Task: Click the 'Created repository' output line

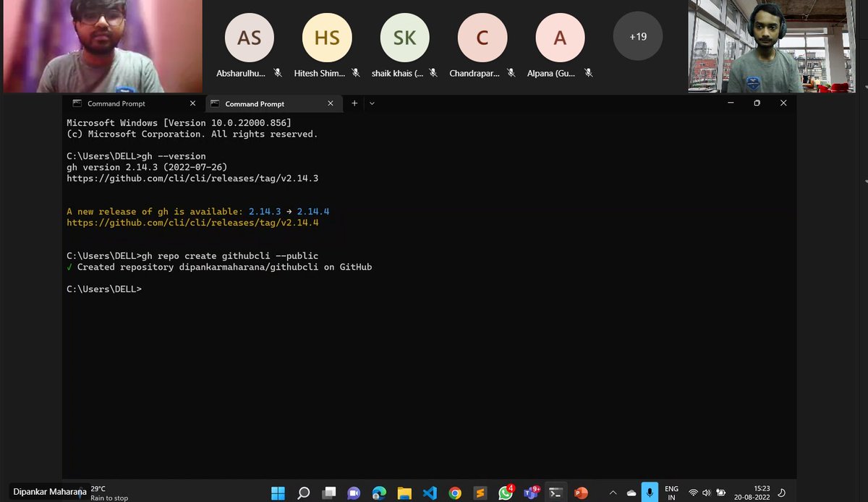Action: (219, 267)
